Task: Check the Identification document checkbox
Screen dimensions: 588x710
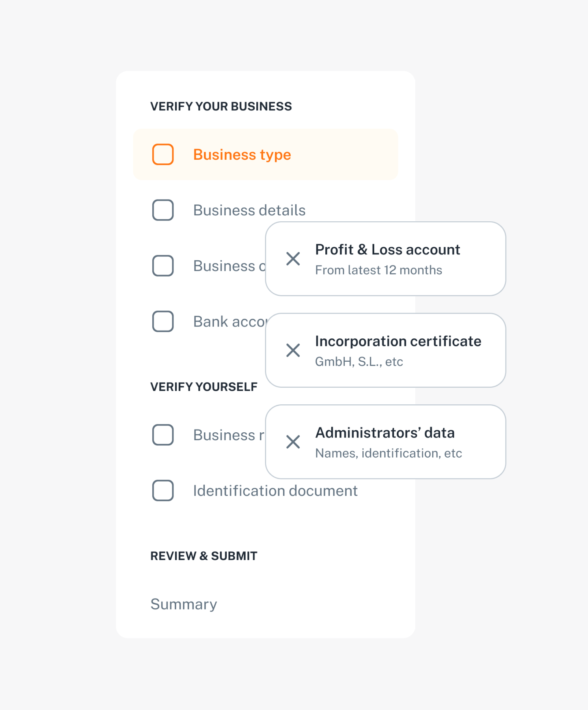Action: 163,490
